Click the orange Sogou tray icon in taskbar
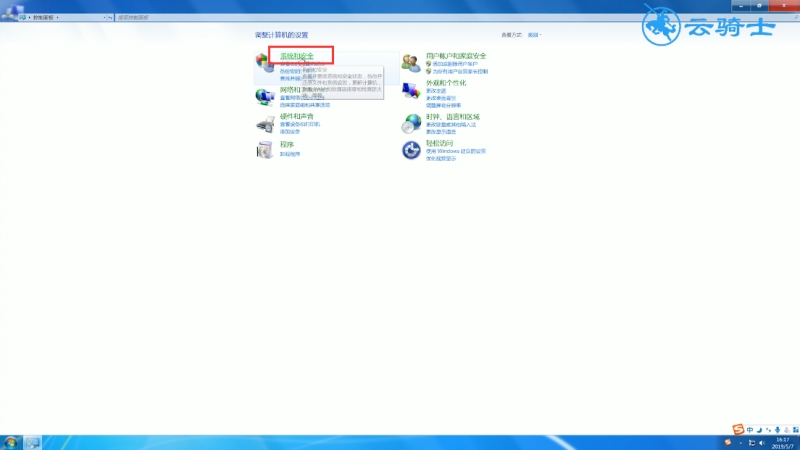Viewport: 800px width, 450px height. click(728, 442)
